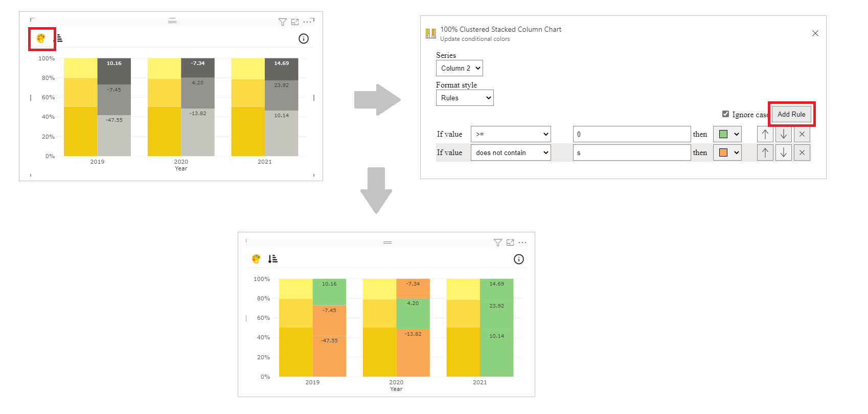
Task: Delete the first rule with the X button
Action: (x=802, y=134)
